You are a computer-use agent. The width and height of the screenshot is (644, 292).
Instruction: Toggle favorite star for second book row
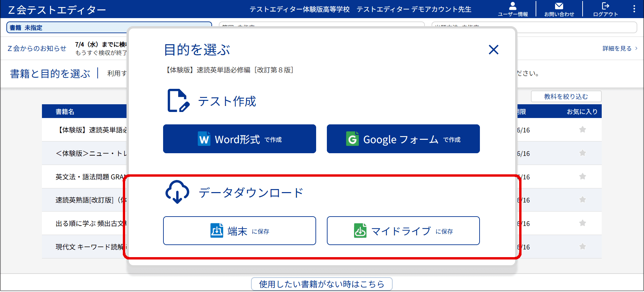[x=582, y=153]
